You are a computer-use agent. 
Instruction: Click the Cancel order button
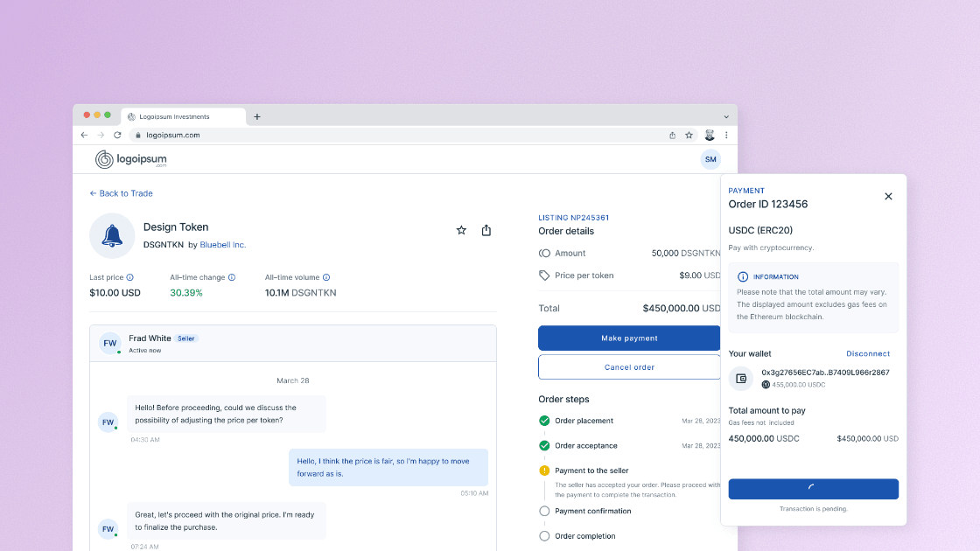click(629, 367)
